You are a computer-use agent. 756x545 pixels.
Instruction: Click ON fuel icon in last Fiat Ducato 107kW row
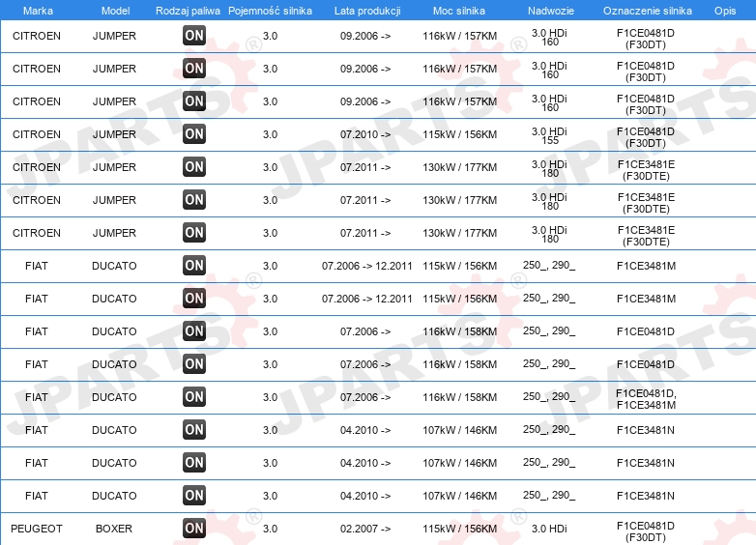click(x=194, y=496)
